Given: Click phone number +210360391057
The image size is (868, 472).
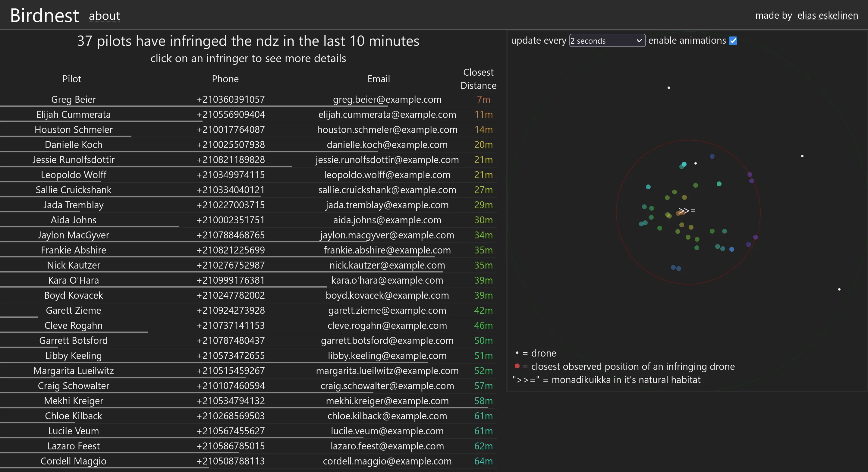Looking at the screenshot, I should [231, 99].
